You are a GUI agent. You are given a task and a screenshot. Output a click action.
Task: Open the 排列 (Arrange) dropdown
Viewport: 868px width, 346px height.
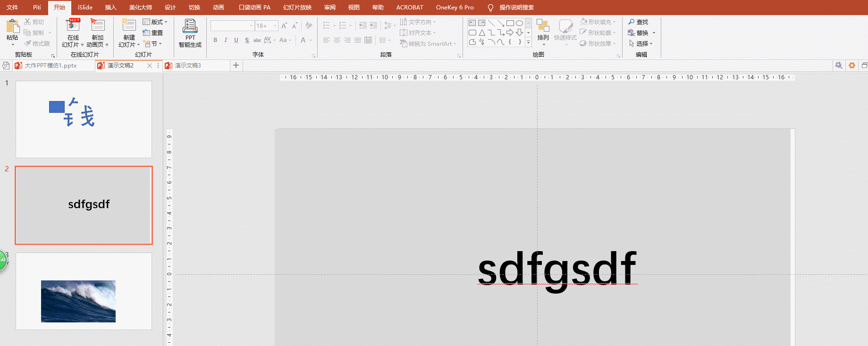[x=543, y=33]
